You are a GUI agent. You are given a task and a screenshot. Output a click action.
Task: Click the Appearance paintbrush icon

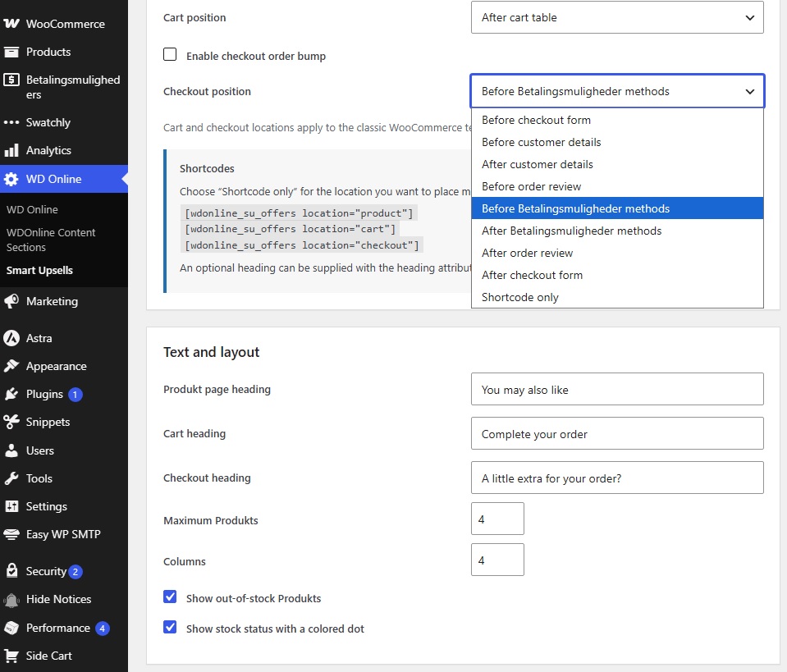point(11,367)
